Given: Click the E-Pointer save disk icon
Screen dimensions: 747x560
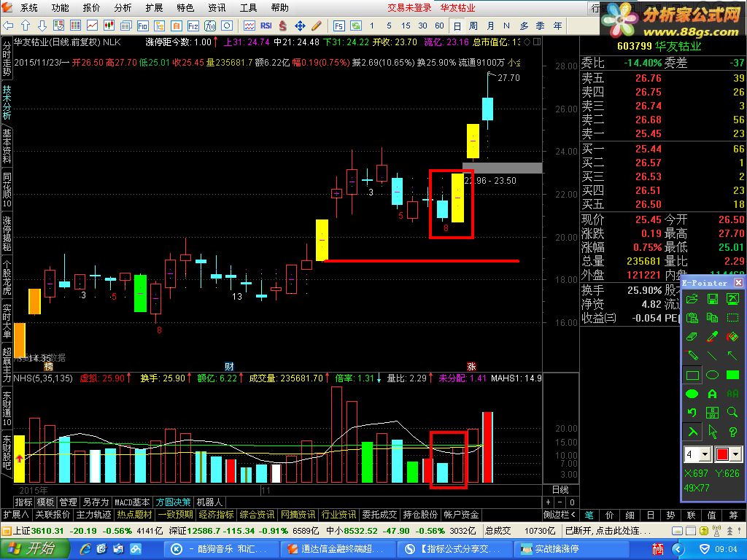Looking at the screenshot, I should [713, 299].
